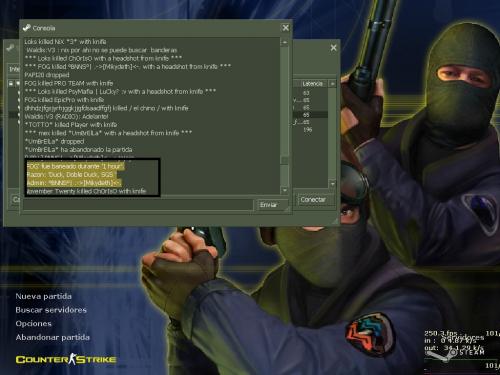Click the Conectar button in the server browser

(315, 200)
